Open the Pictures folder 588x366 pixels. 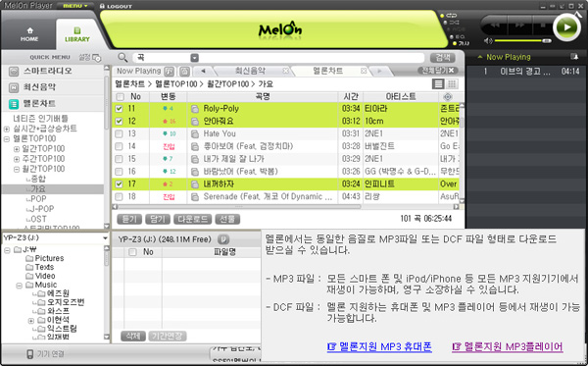(45, 258)
